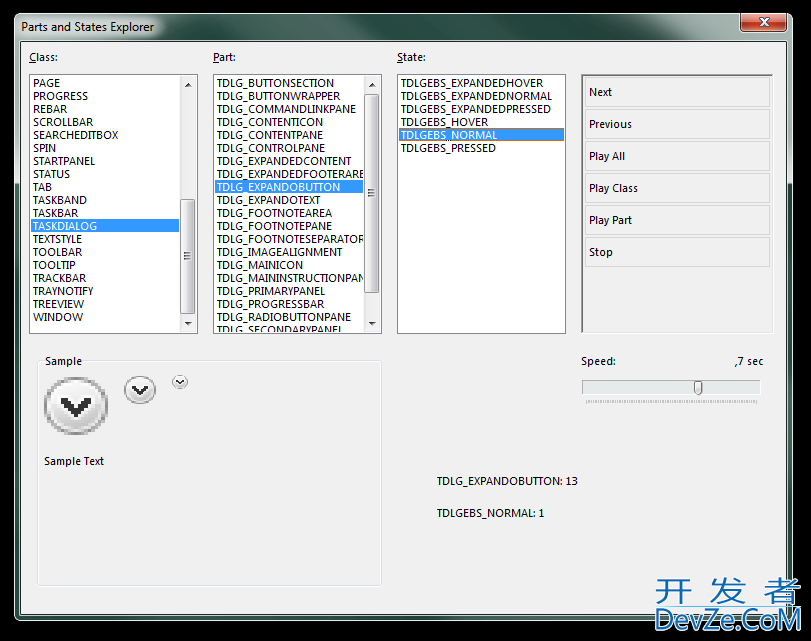The height and width of the screenshot is (641, 811).
Task: Select TAB class
Action: (x=106, y=187)
